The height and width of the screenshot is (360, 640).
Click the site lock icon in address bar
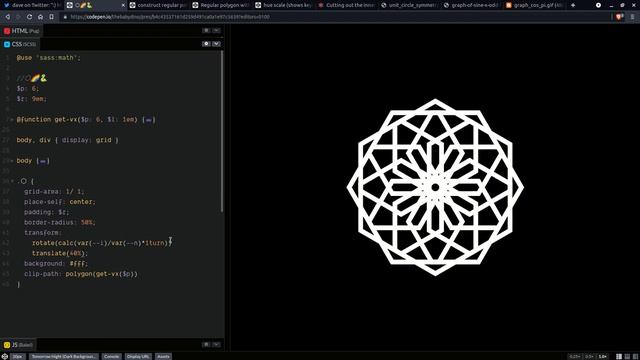64,17
